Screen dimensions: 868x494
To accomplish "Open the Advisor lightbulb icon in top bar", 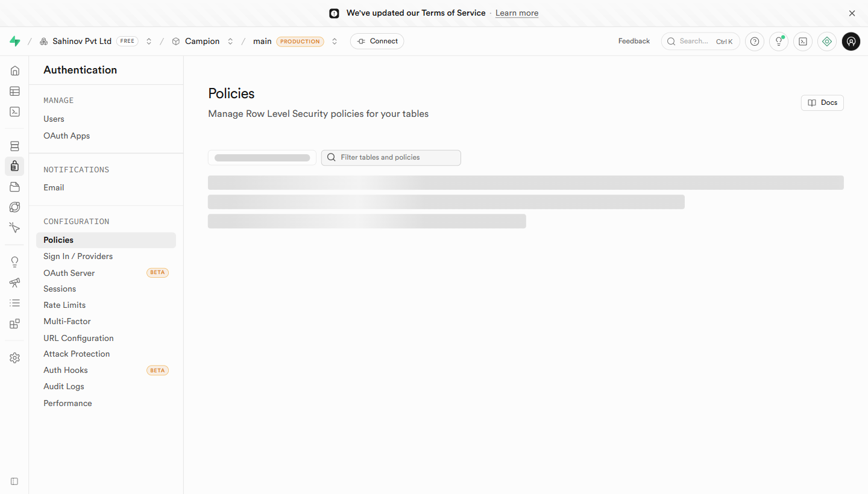I will [x=779, y=42].
